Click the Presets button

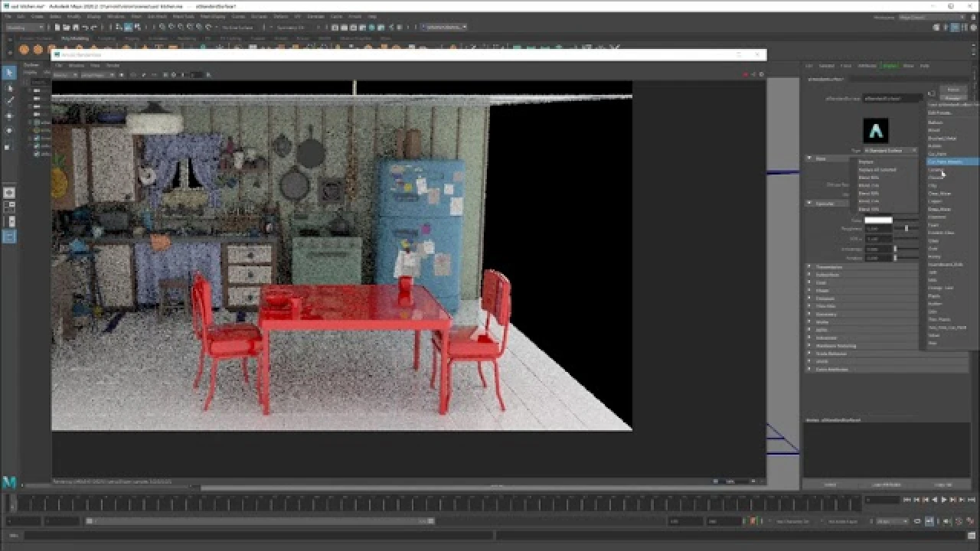click(952, 98)
